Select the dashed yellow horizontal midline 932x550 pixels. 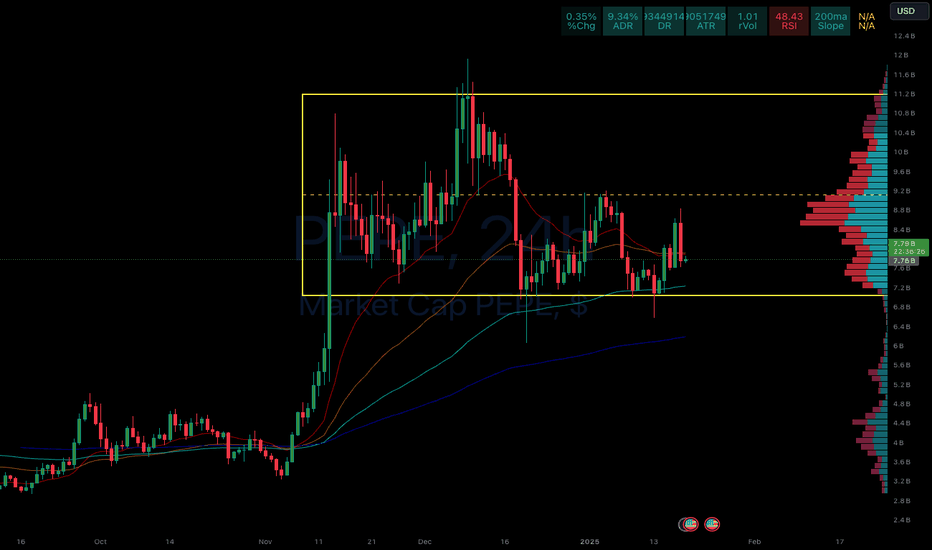(x=594, y=194)
